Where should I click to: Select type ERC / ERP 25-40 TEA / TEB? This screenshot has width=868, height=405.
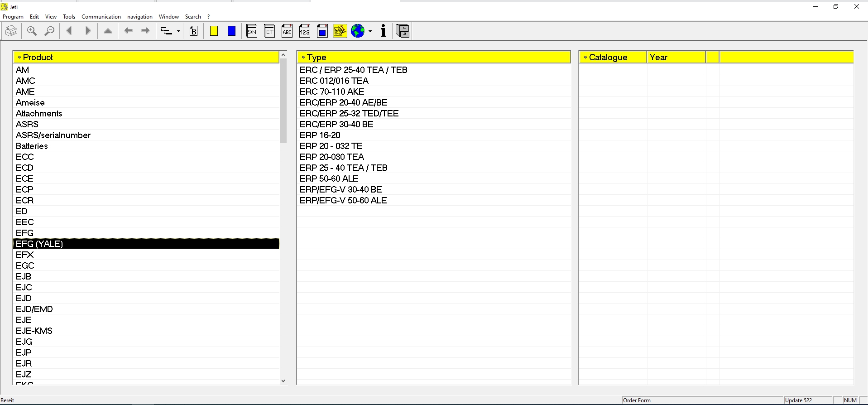(x=434, y=70)
